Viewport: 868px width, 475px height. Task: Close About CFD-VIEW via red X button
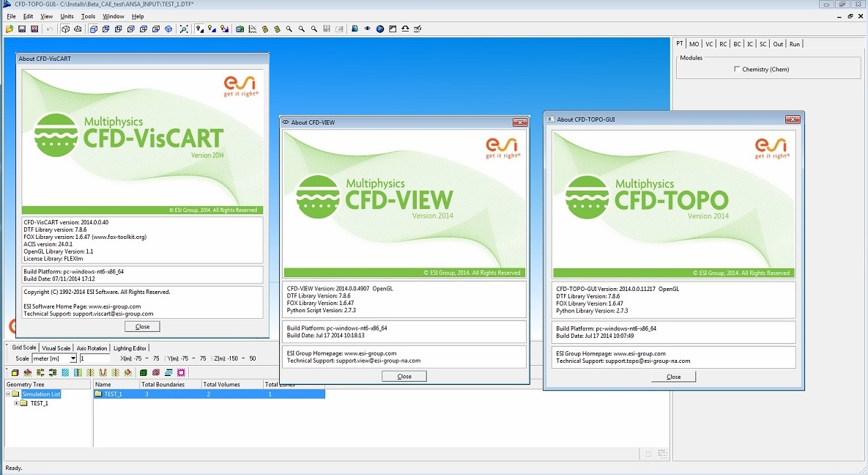point(520,122)
